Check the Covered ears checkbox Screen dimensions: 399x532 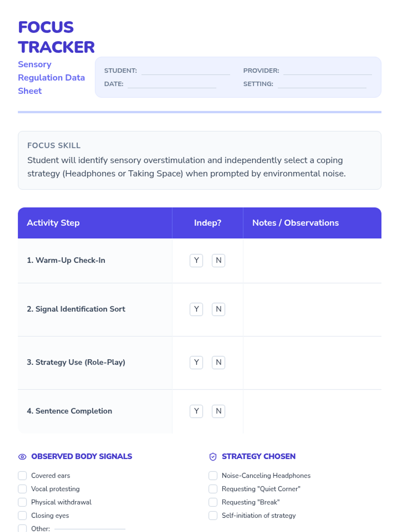pyautogui.click(x=22, y=475)
